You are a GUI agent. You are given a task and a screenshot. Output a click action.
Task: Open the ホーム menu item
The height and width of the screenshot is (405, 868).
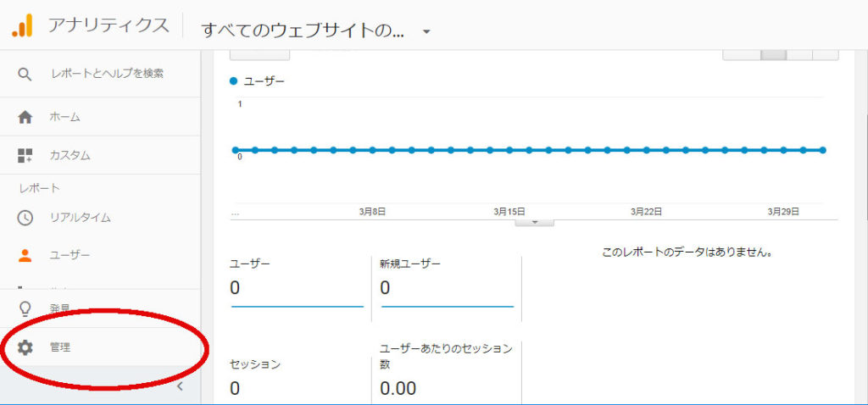[x=64, y=117]
